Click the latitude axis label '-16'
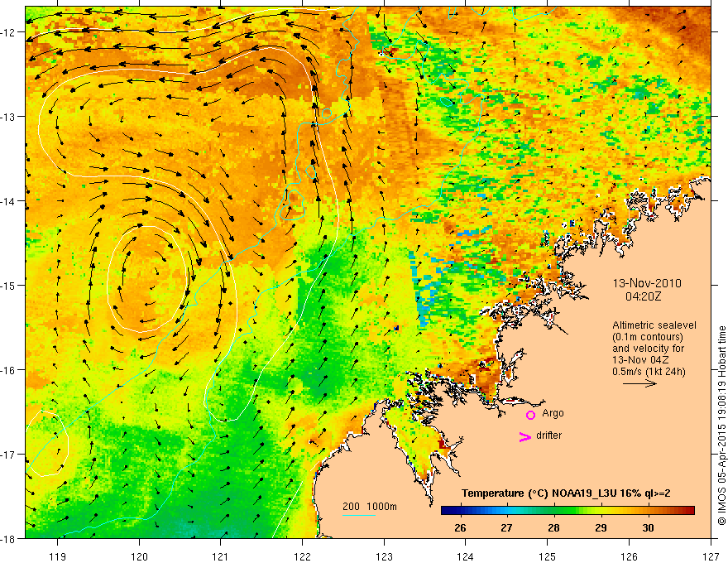Image resolution: width=728 pixels, height=563 pixels. (x=8, y=370)
